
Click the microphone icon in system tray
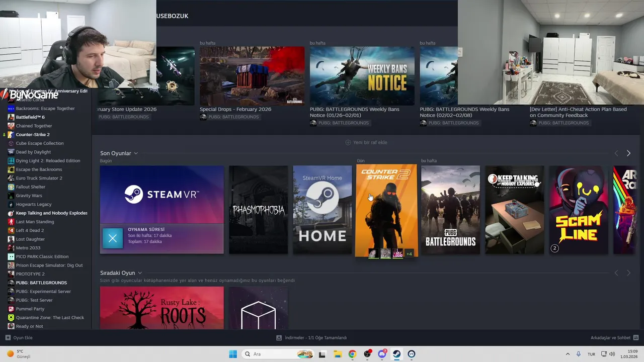(579, 354)
